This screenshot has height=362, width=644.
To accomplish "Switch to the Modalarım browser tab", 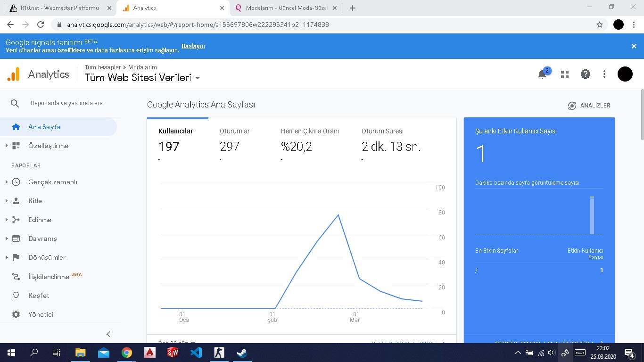I will (x=286, y=8).
